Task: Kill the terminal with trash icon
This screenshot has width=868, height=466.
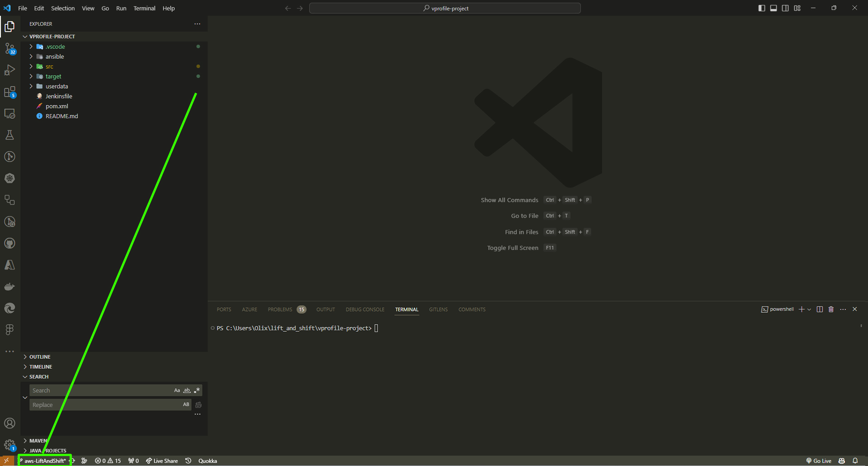Action: 831,309
